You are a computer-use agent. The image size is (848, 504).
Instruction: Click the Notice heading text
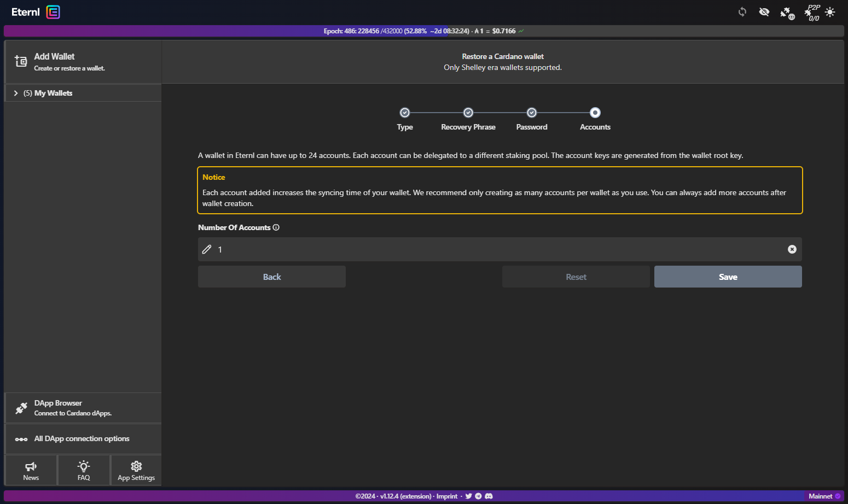coord(214,177)
